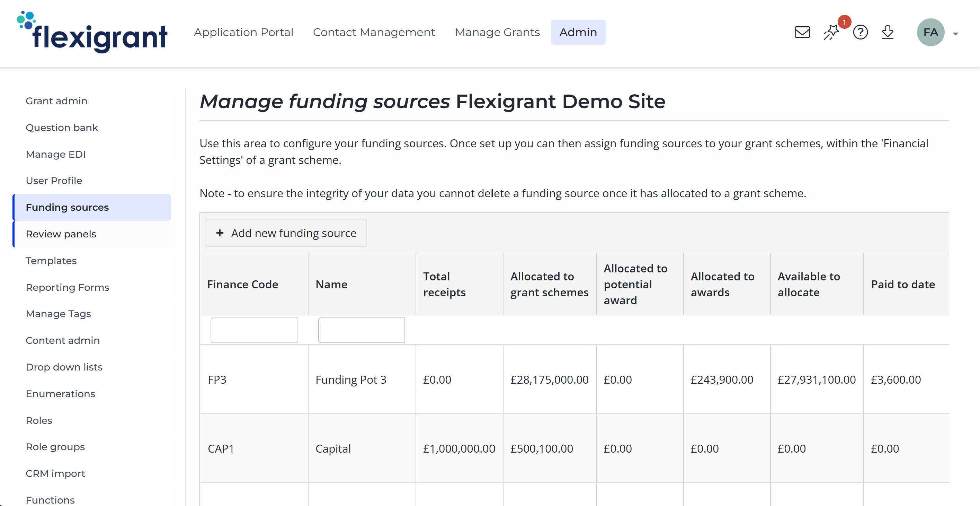Open Manage Grants menu
Viewport: 980px width, 506px height.
coord(497,32)
